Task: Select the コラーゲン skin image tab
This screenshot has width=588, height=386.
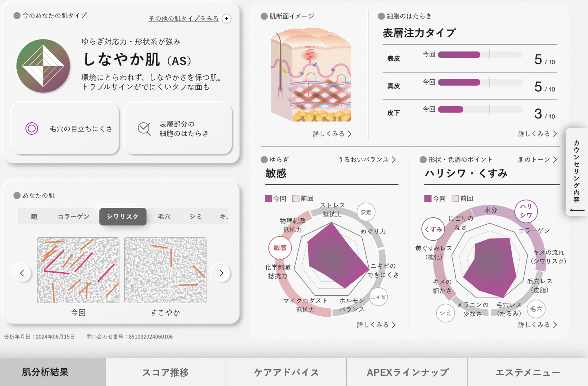Action: (x=73, y=216)
